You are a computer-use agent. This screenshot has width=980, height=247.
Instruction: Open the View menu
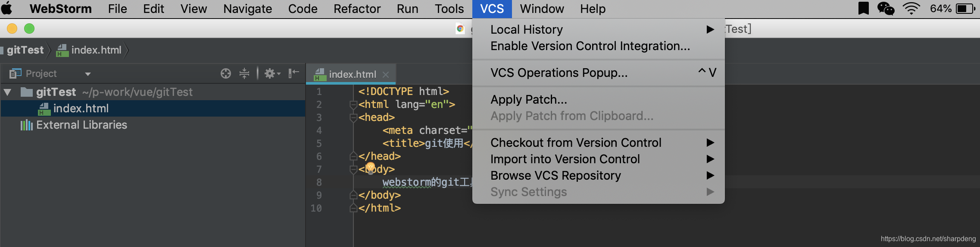coord(194,9)
